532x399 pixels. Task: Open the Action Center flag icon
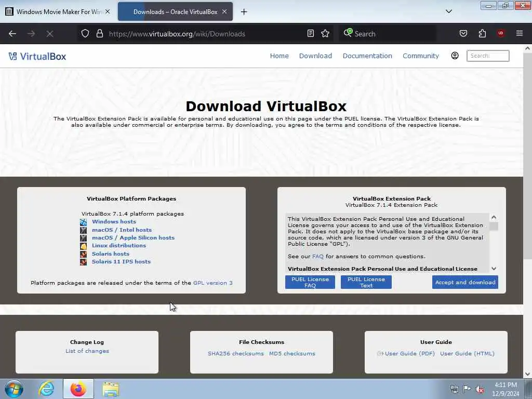[467, 389]
